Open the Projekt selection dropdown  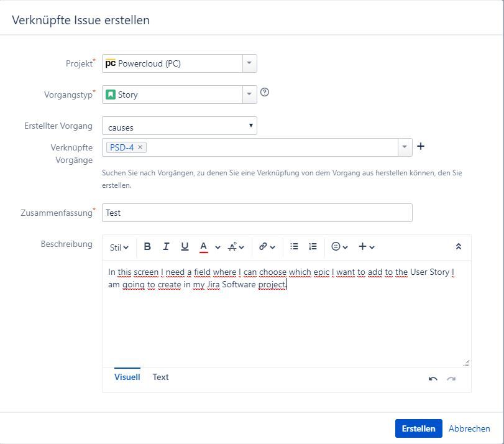coord(249,63)
